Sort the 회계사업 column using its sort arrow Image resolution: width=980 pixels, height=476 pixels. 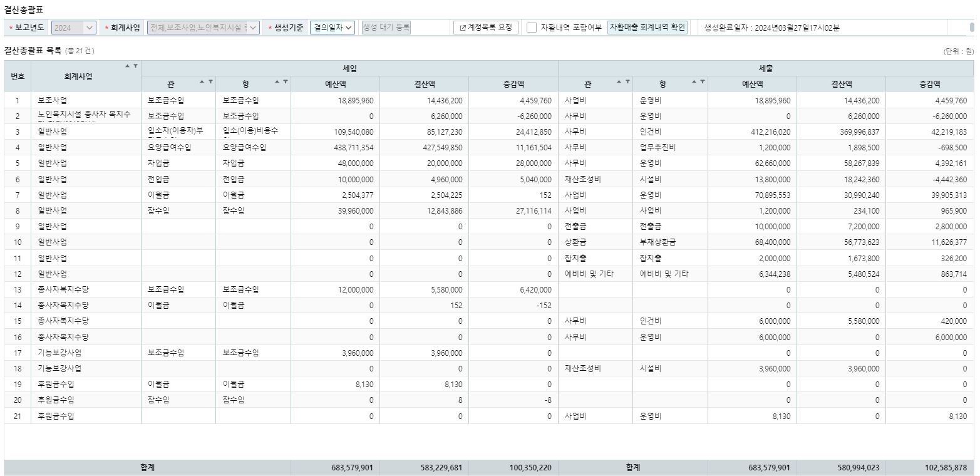[128, 66]
